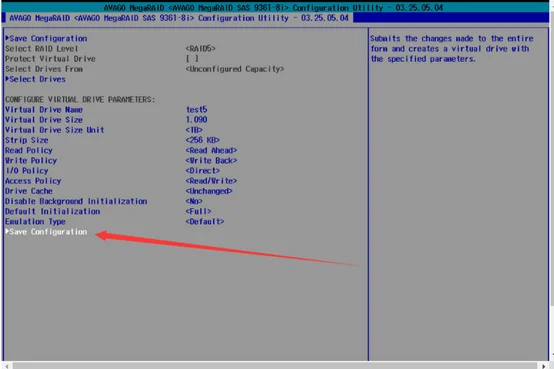Click the Select RAID Level label
Viewport: 554px width, 369px height.
42,49
